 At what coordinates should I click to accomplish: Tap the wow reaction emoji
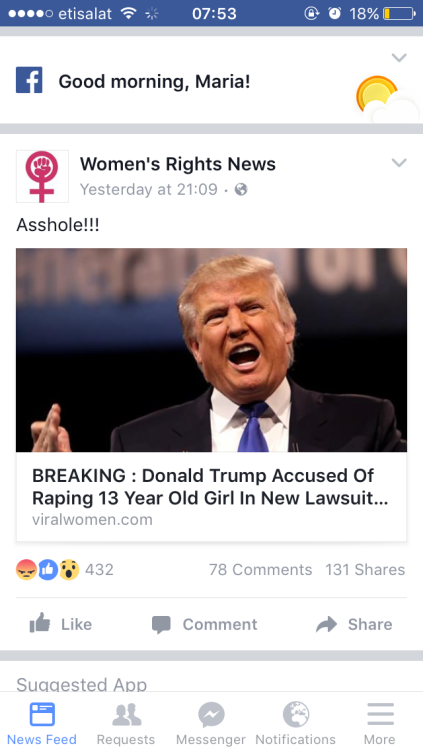coord(69,570)
